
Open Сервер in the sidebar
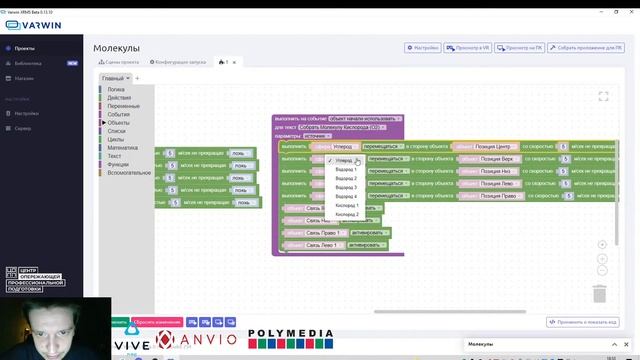click(x=22, y=128)
